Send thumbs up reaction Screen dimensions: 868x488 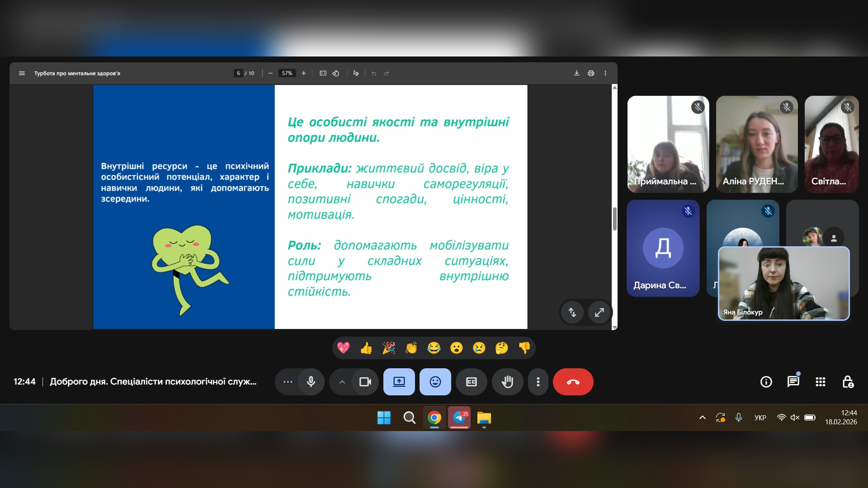tap(366, 348)
